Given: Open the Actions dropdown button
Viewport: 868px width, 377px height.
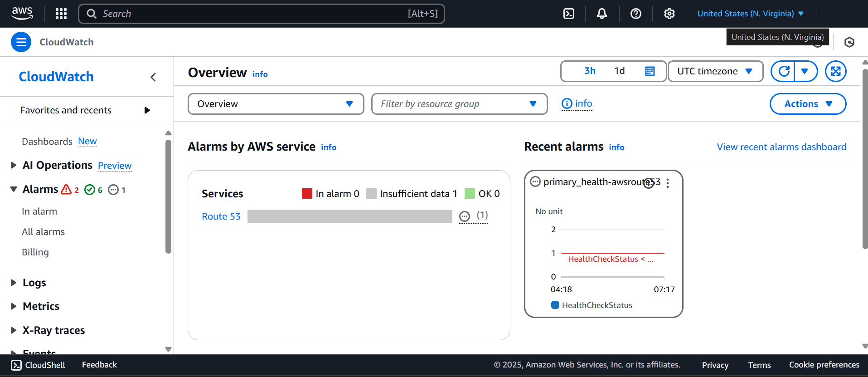Looking at the screenshot, I should [808, 104].
